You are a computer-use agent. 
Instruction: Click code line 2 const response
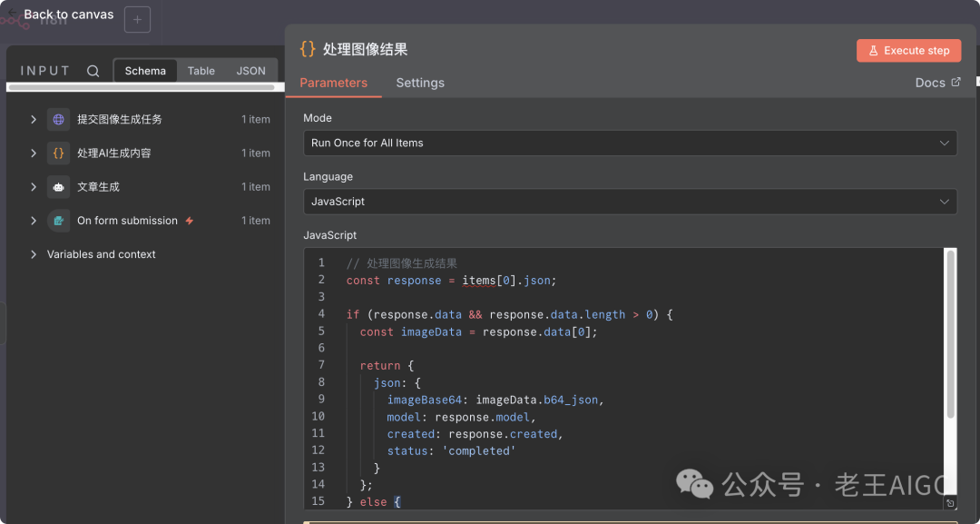pyautogui.click(x=451, y=280)
